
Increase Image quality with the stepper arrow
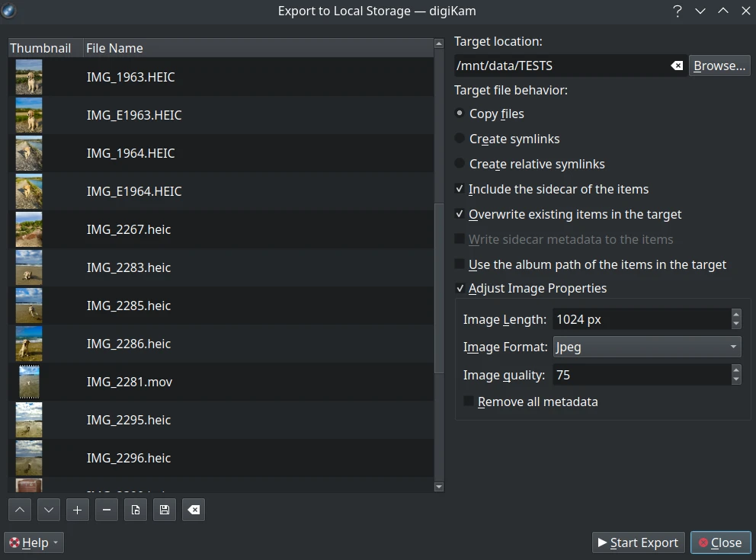736,371
